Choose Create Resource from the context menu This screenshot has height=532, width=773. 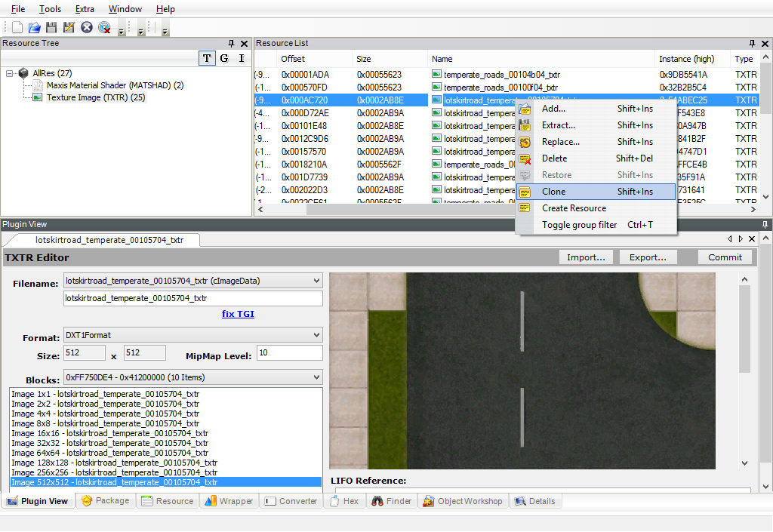click(x=596, y=208)
